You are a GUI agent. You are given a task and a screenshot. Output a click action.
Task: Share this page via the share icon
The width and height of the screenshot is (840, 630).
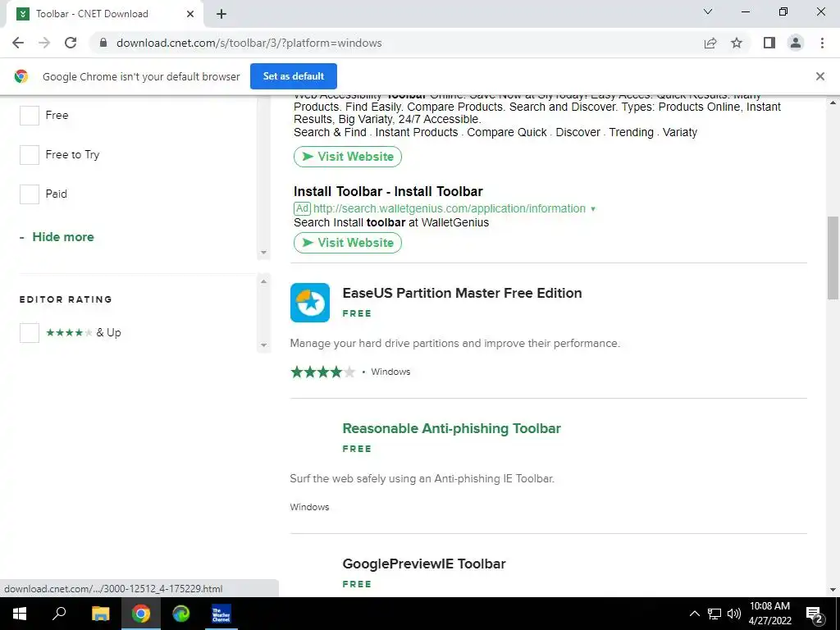tap(710, 43)
